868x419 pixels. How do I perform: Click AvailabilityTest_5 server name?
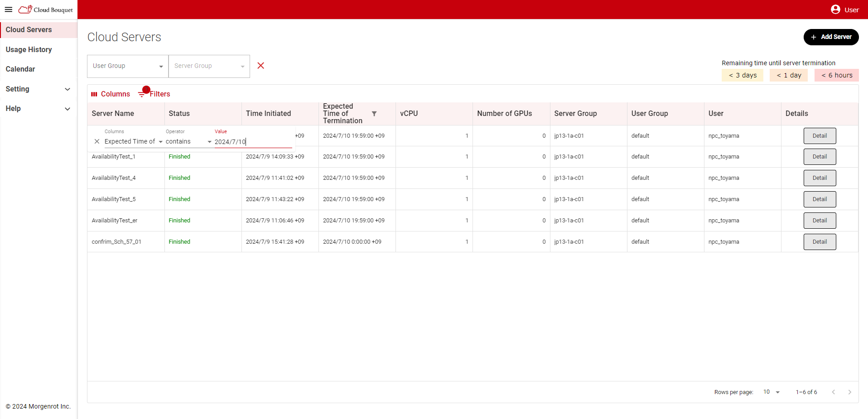113,199
